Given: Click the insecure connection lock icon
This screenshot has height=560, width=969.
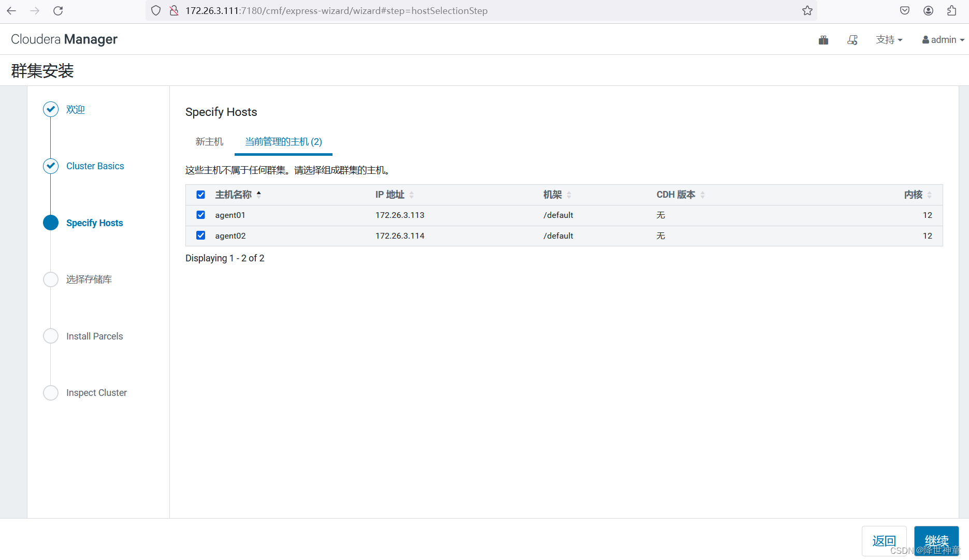Looking at the screenshot, I should click(x=174, y=10).
